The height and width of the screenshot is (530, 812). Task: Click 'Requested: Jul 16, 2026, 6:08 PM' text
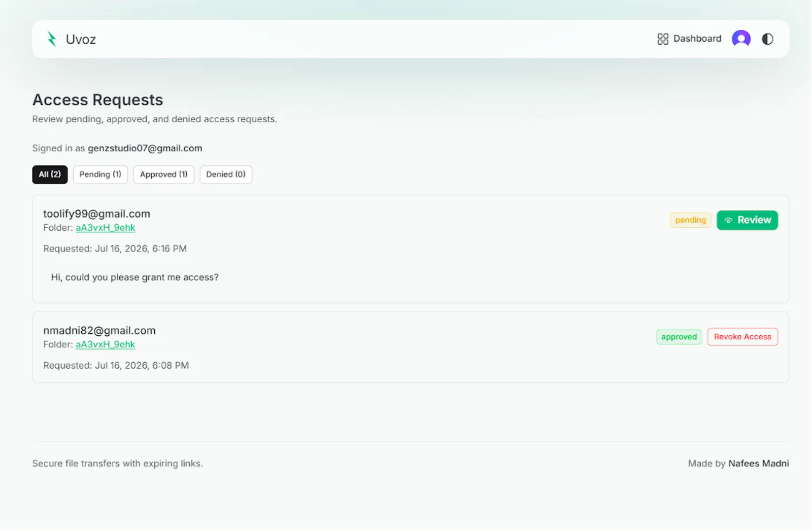point(116,365)
